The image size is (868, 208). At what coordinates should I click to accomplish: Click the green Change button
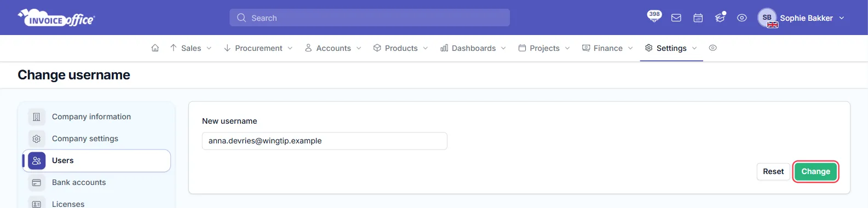[x=815, y=171]
